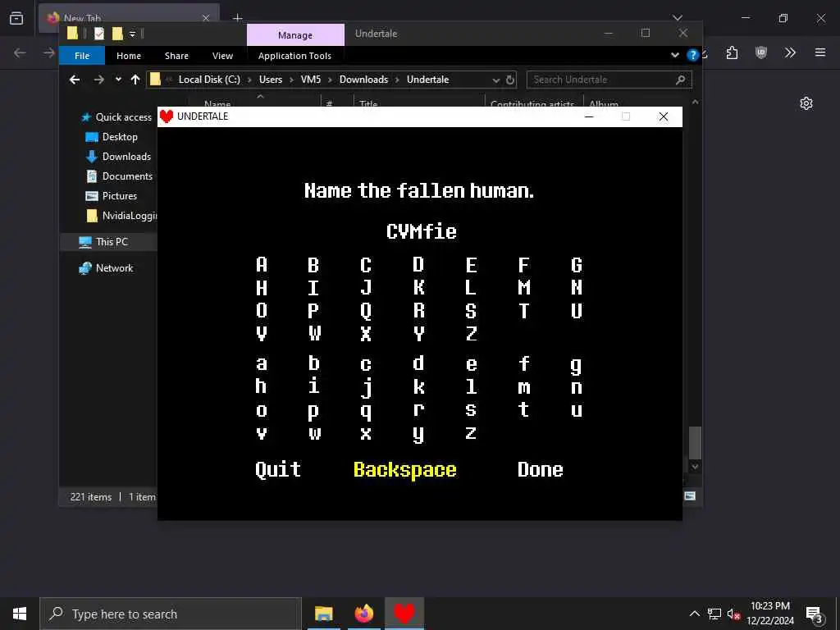Screen dimensions: 840x630
Task: Select lowercase letter a in name grid
Action: pos(262,364)
